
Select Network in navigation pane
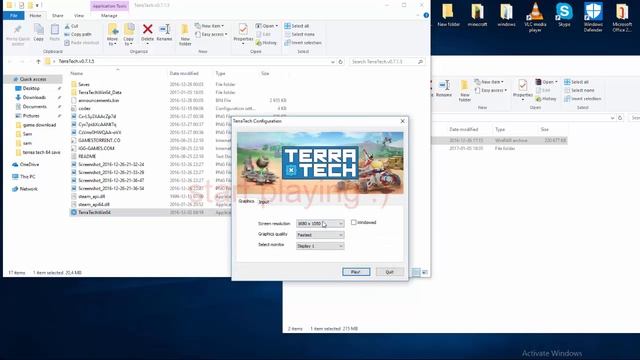tap(29, 189)
